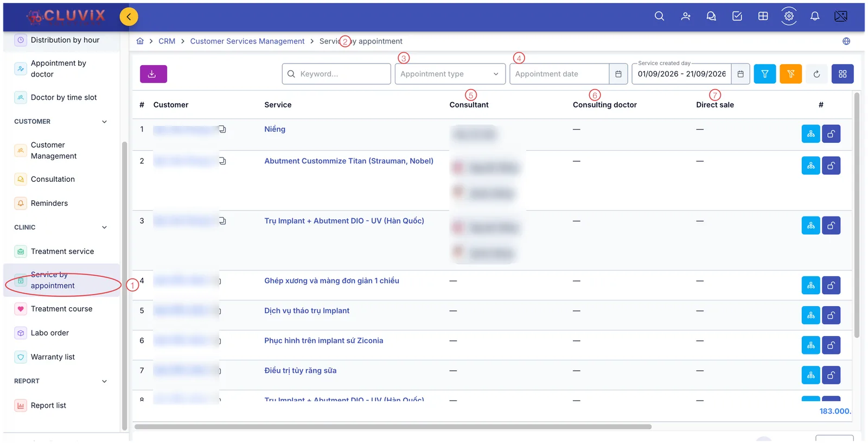Click the Appointment date input
The width and height of the screenshot is (868, 444).
point(559,74)
